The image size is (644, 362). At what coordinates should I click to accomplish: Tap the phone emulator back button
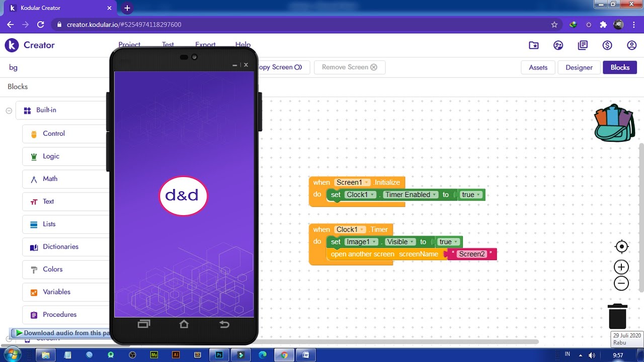224,324
